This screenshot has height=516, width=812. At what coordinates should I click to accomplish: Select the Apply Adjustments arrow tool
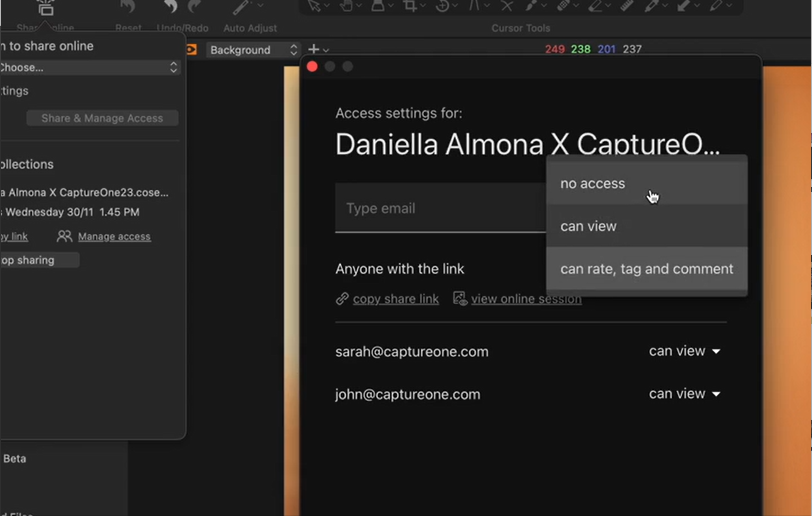pyautogui.click(x=683, y=6)
